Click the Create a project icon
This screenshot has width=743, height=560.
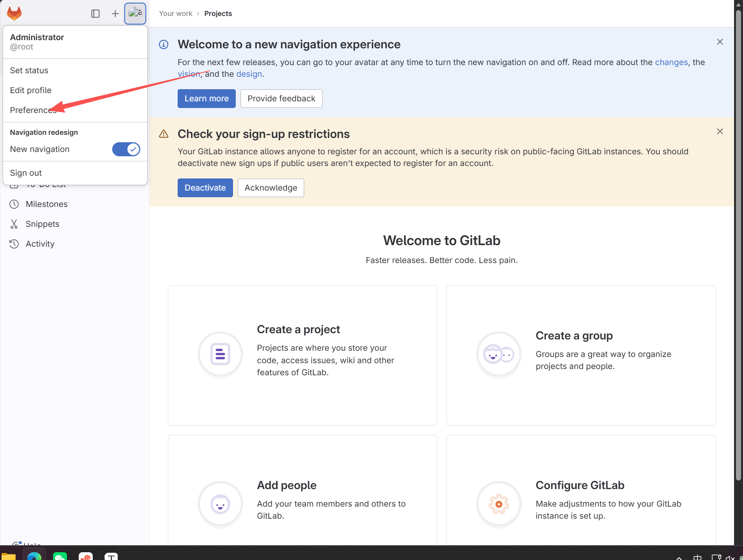coord(220,354)
